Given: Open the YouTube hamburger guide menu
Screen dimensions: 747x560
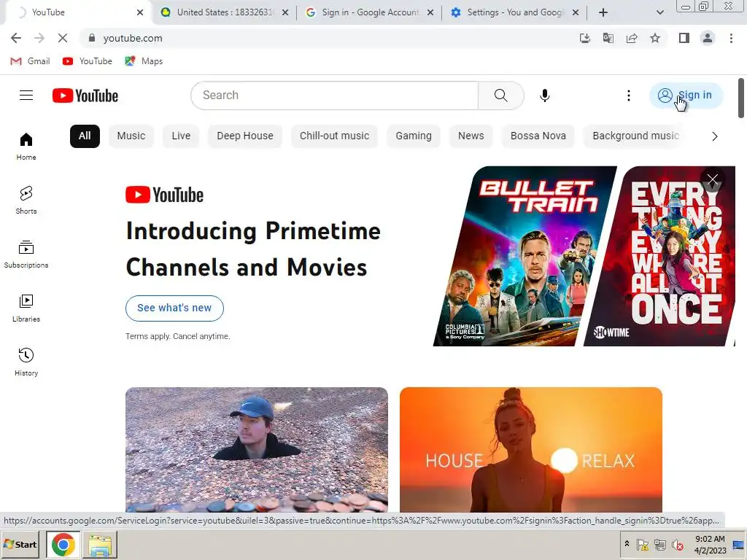Looking at the screenshot, I should (x=26, y=96).
